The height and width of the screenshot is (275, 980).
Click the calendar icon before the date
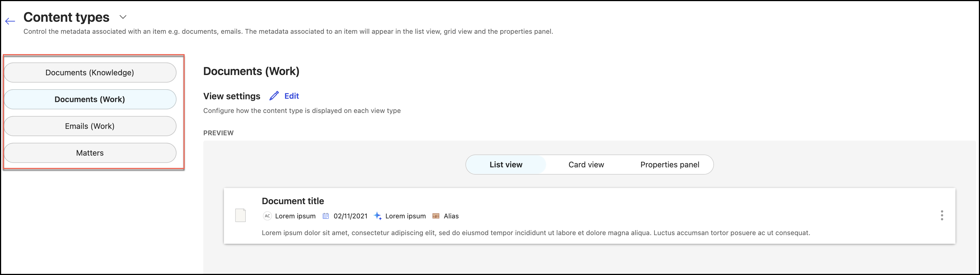point(326,216)
